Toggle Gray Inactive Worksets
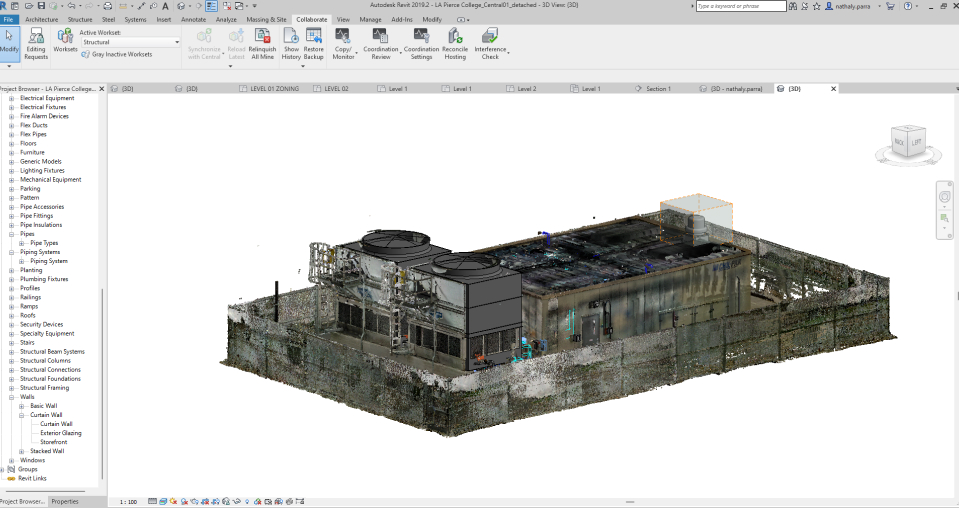959x508 pixels. click(x=116, y=54)
